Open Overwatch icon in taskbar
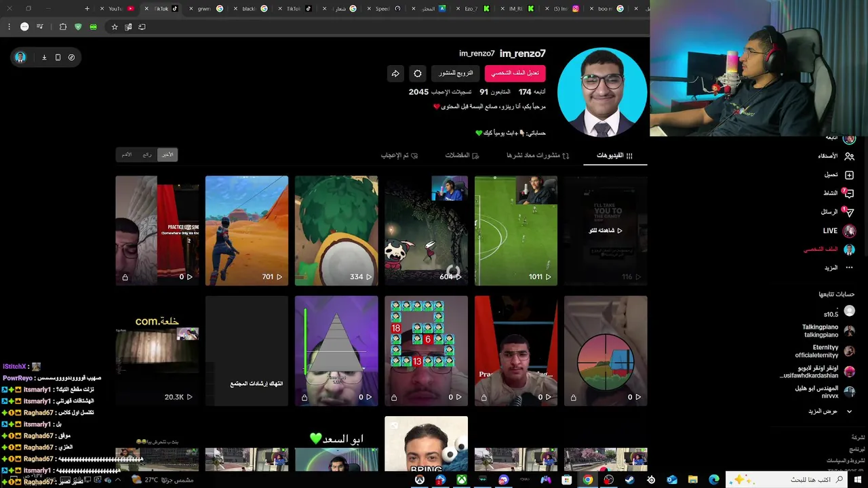The height and width of the screenshot is (488, 868). (420, 480)
